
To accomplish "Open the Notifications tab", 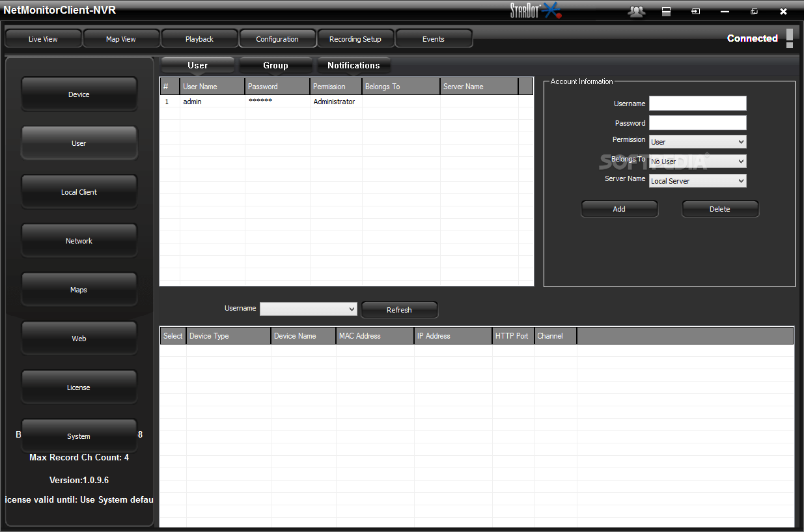I will click(x=353, y=65).
